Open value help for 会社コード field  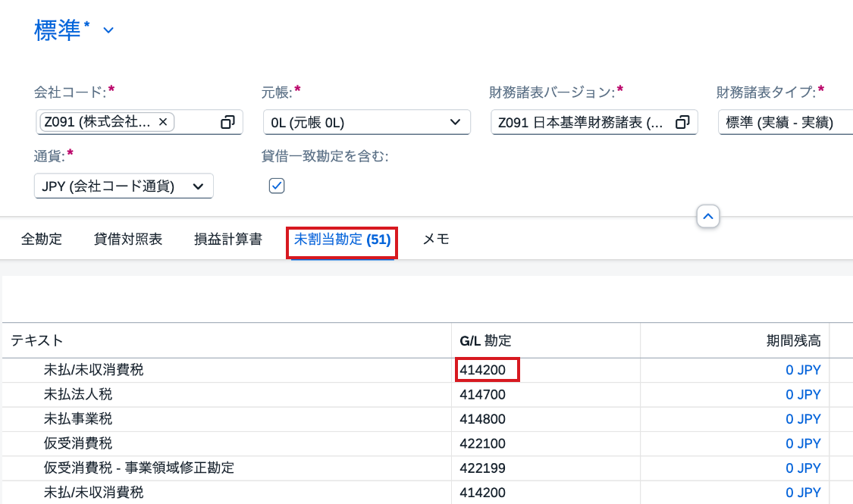pos(227,122)
